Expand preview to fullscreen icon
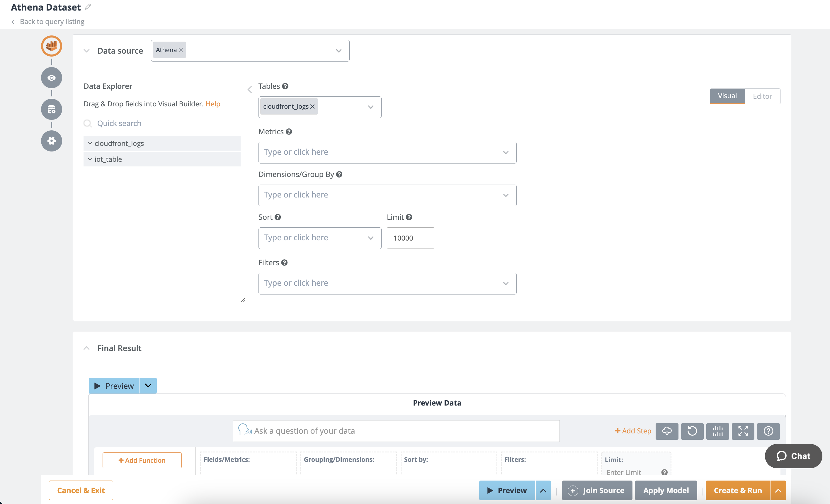Viewport: 830px width, 504px height. tap(743, 431)
